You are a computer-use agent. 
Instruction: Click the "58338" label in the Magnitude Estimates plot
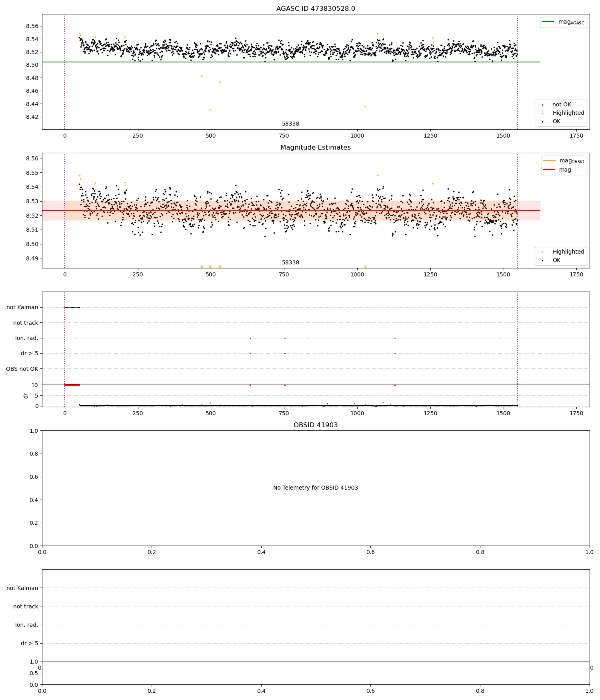click(290, 263)
